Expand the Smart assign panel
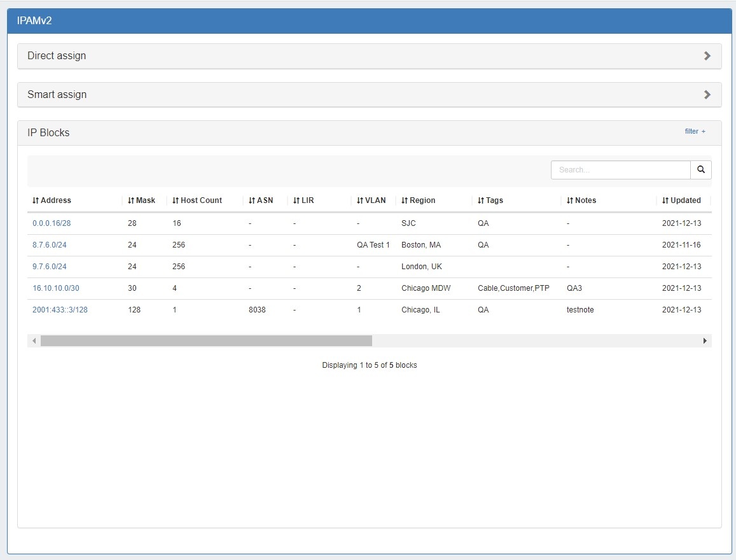Image resolution: width=736 pixels, height=560 pixels. click(369, 95)
